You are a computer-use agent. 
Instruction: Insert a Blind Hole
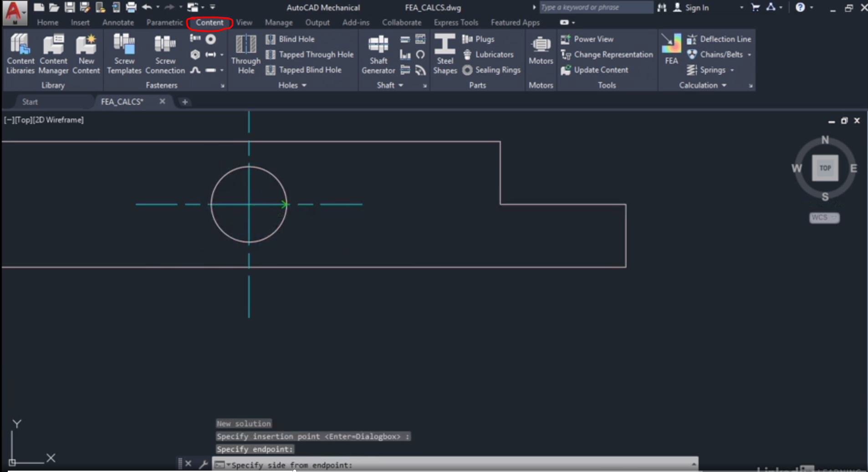(x=290, y=39)
